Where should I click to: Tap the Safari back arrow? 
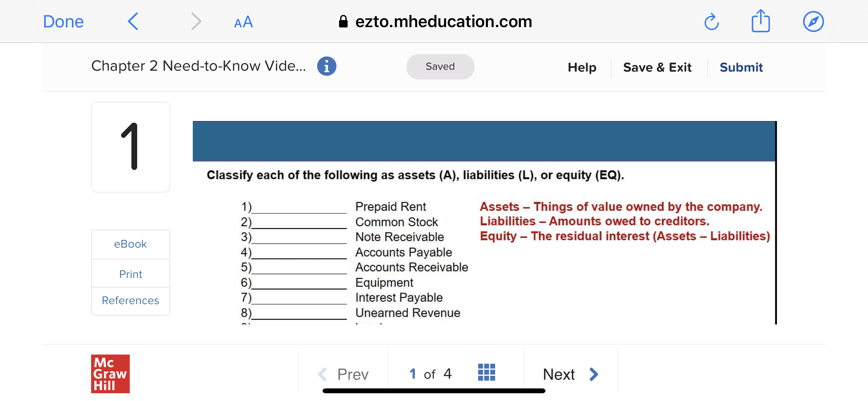(133, 22)
